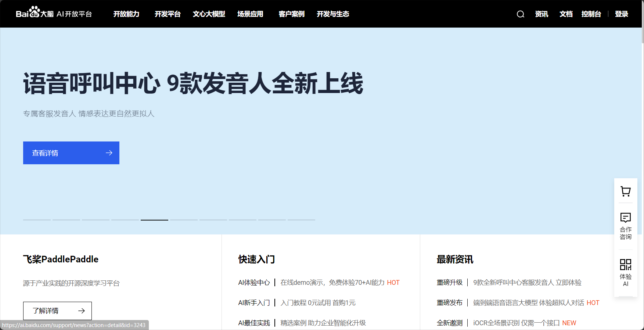This screenshot has height=330, width=644.
Task: Click the banner headline 语音呼叫中心 9款发音人全新上线
Action: 193,84
